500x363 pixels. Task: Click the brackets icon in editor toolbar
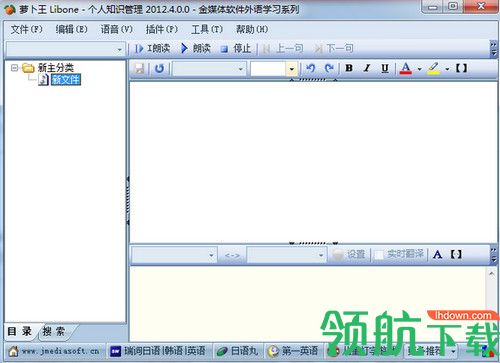(x=462, y=68)
